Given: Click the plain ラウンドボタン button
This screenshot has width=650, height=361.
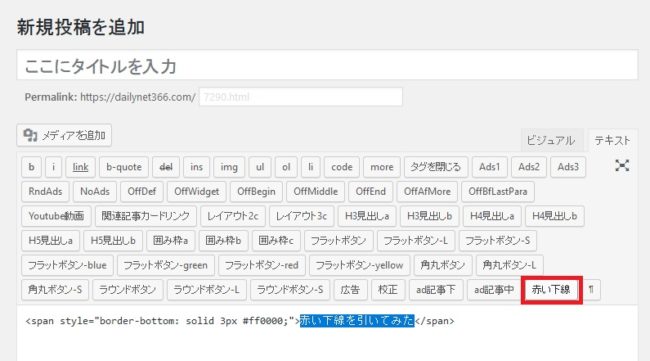Looking at the screenshot, I should [x=128, y=289].
